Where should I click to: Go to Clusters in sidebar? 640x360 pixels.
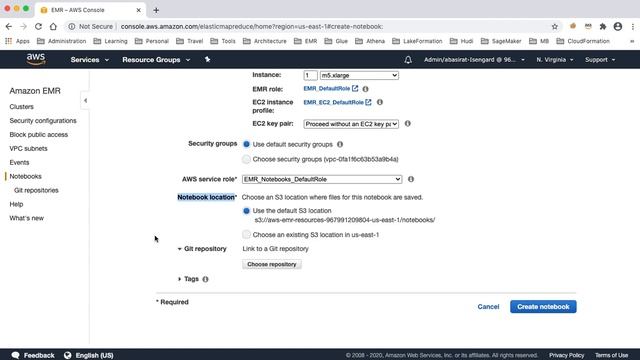pos(22,107)
